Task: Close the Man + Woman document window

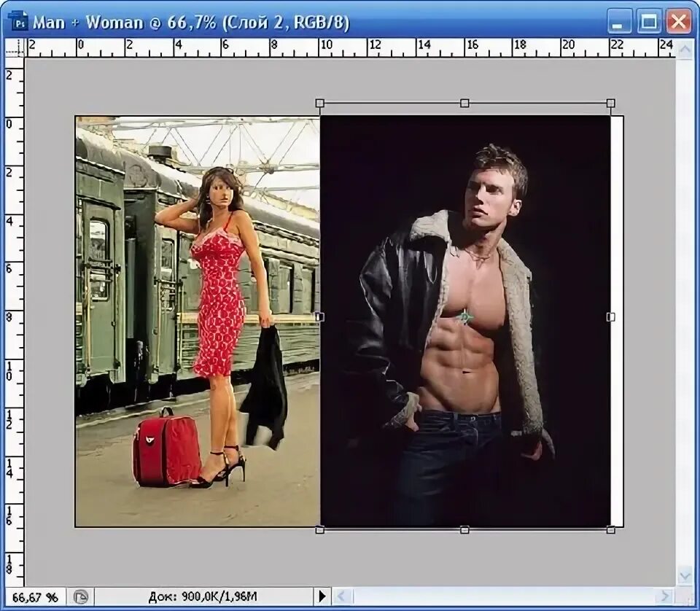Action: [679, 21]
